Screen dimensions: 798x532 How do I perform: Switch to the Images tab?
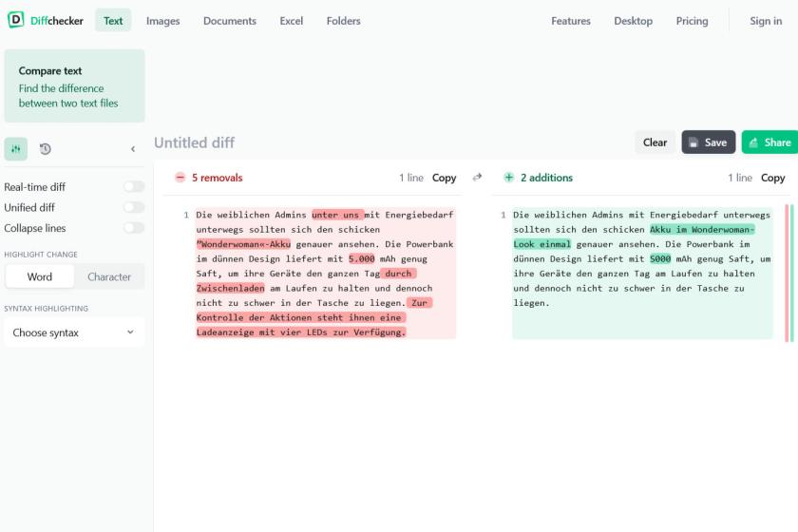(x=162, y=21)
